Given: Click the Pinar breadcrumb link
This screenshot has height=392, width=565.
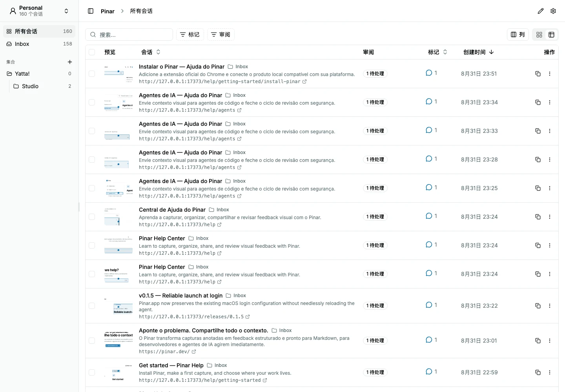Looking at the screenshot, I should pos(108,11).
